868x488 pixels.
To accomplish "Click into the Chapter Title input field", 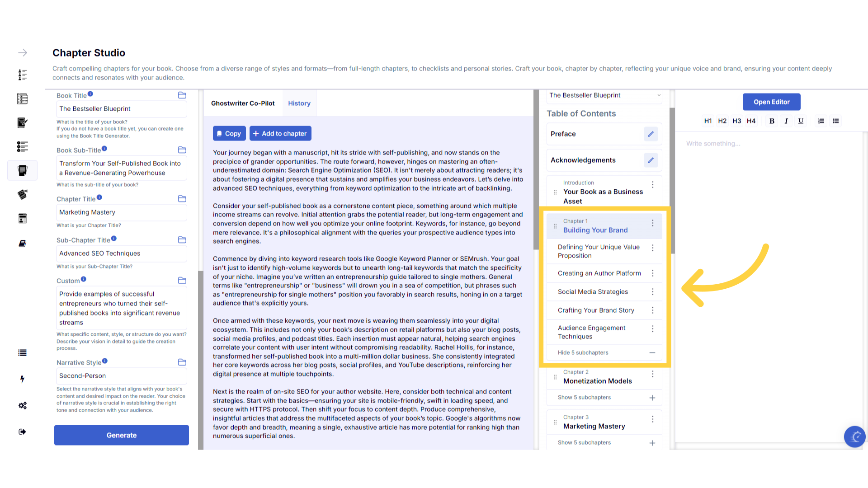I will tap(121, 212).
